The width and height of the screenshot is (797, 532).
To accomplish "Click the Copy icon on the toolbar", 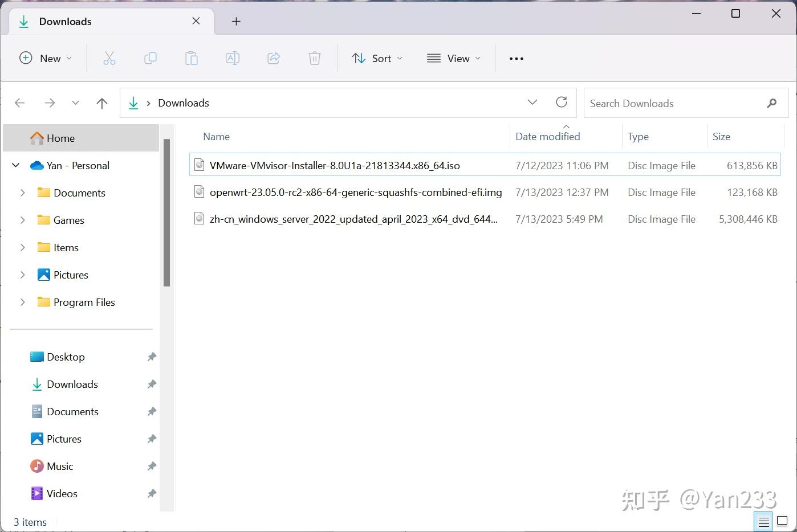I will click(151, 58).
